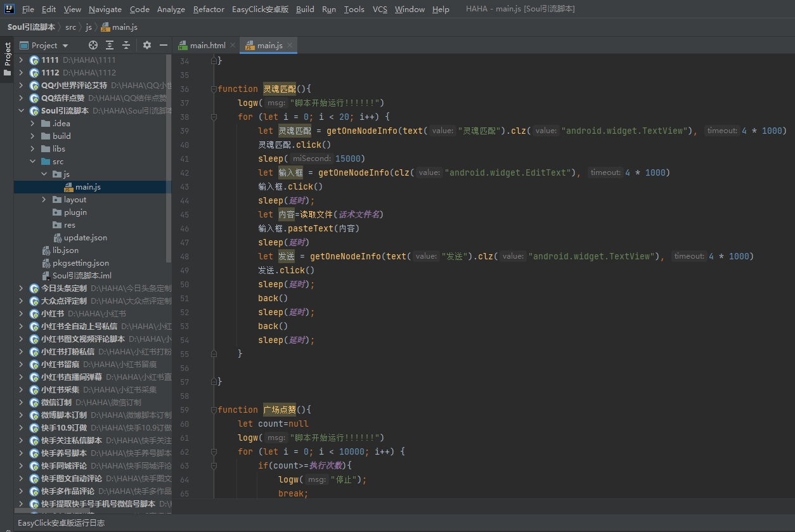Image resolution: width=795 pixels, height=532 pixels.
Task: Open the Project view dropdown
Action: [x=65, y=45]
